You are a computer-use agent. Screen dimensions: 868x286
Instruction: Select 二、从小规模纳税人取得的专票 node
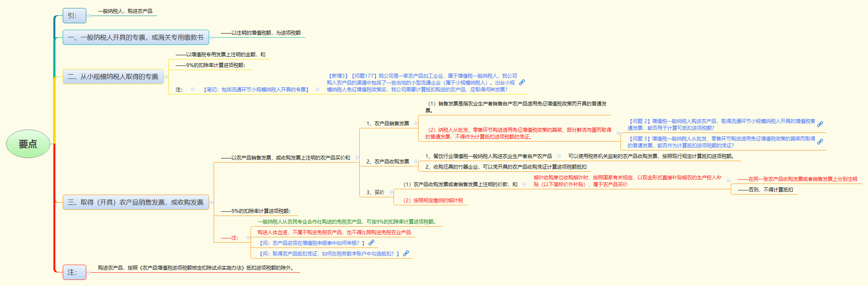113,77
